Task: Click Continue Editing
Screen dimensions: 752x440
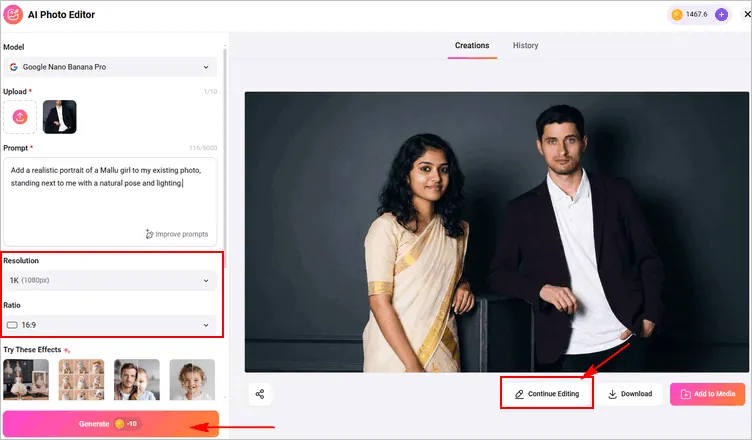Action: [x=547, y=394]
